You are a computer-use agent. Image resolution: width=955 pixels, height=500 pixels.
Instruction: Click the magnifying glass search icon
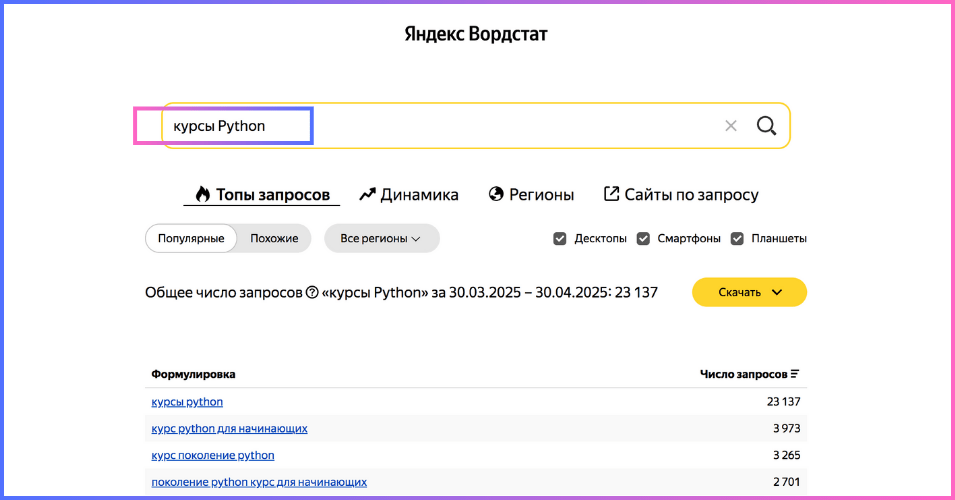766,126
